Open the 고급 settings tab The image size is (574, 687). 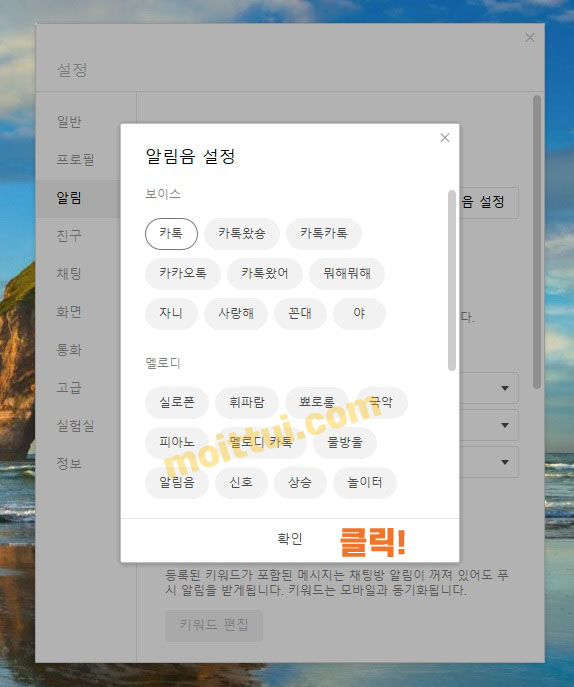[69, 388]
